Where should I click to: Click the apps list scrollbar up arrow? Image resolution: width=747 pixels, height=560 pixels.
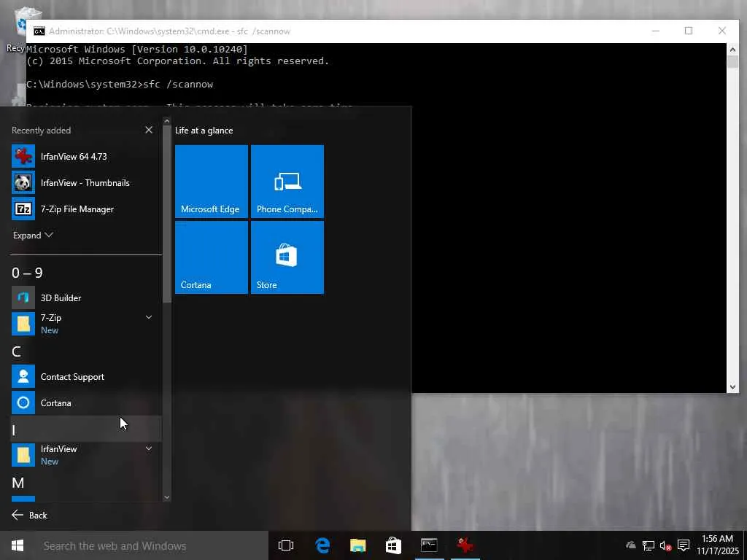[167, 121]
